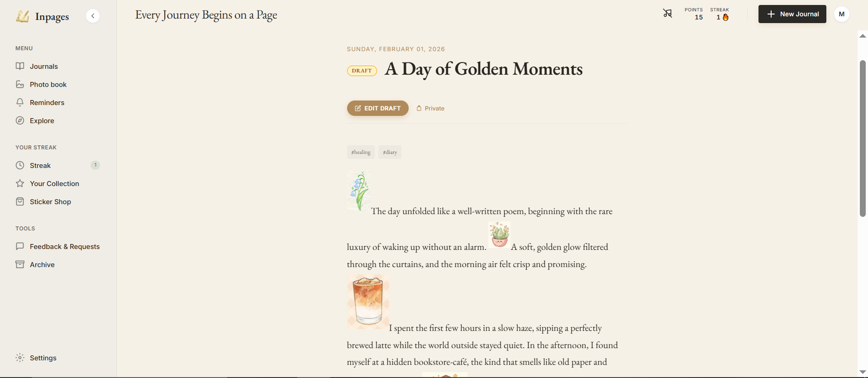The height and width of the screenshot is (378, 868).
Task: Toggle the Private visibility setting
Action: tap(430, 108)
